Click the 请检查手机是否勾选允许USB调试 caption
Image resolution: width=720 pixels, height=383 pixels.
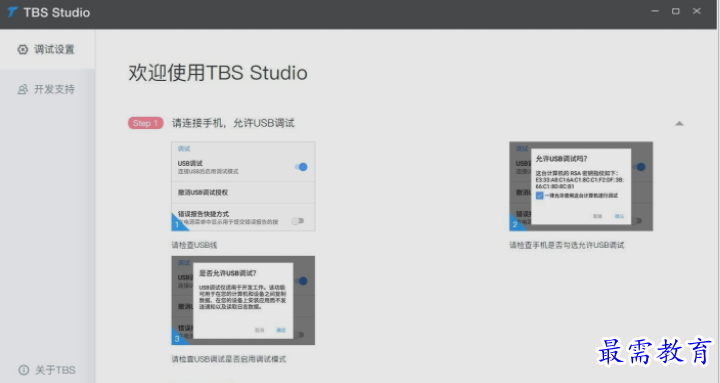click(567, 245)
